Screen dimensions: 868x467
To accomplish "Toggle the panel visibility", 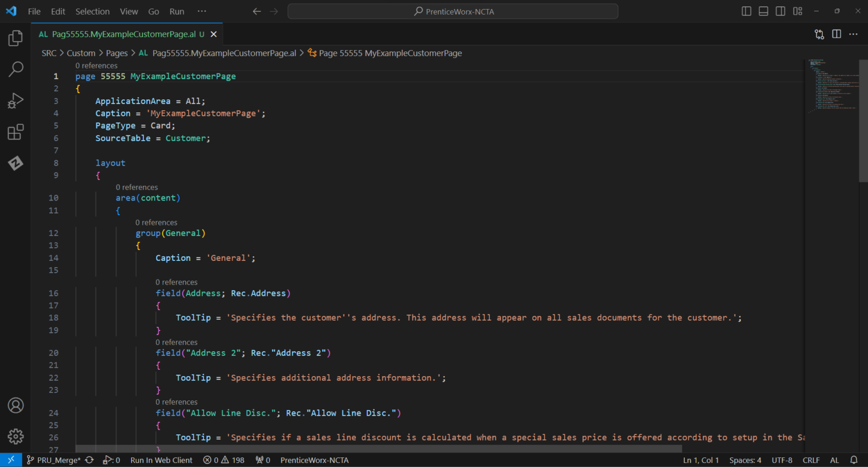I will click(763, 11).
